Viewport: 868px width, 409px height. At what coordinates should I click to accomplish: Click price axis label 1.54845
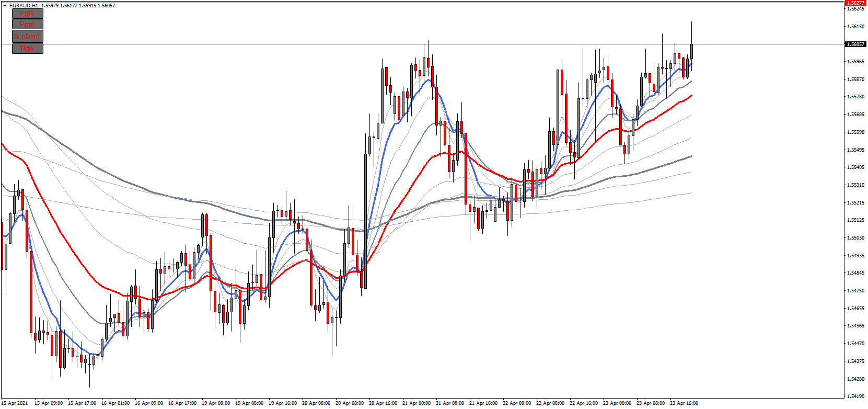point(855,273)
